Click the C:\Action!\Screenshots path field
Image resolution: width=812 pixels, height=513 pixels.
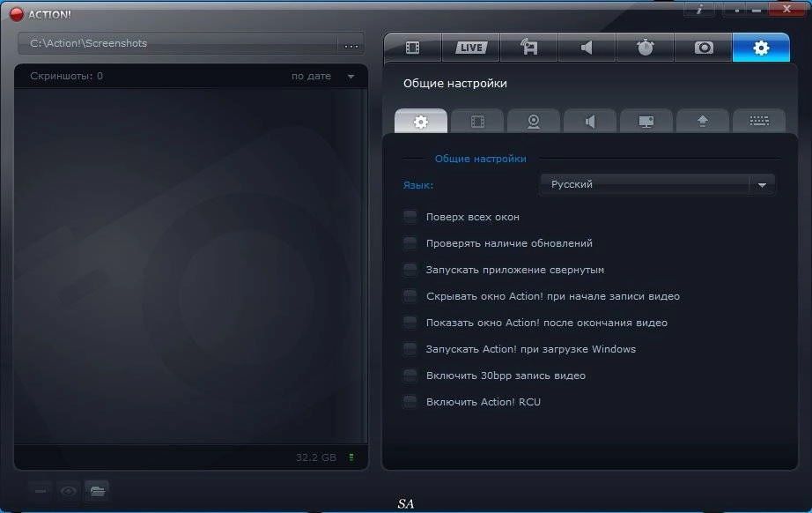click(178, 43)
